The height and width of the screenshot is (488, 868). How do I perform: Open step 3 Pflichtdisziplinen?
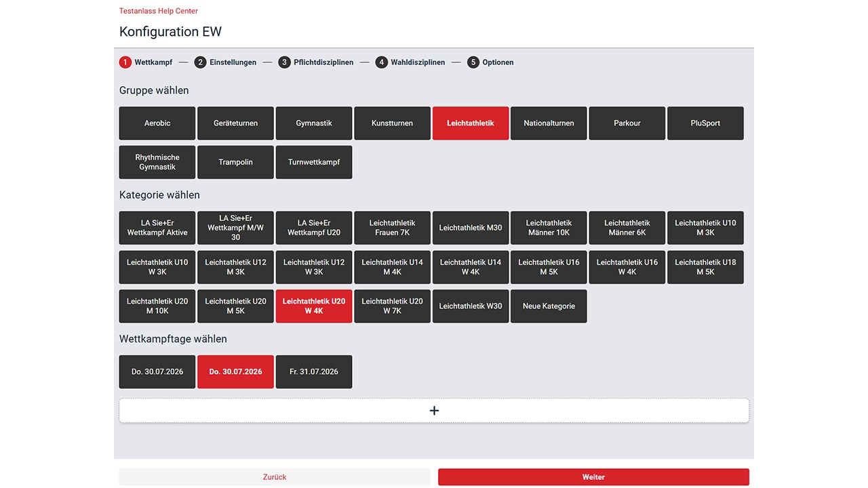tap(316, 62)
